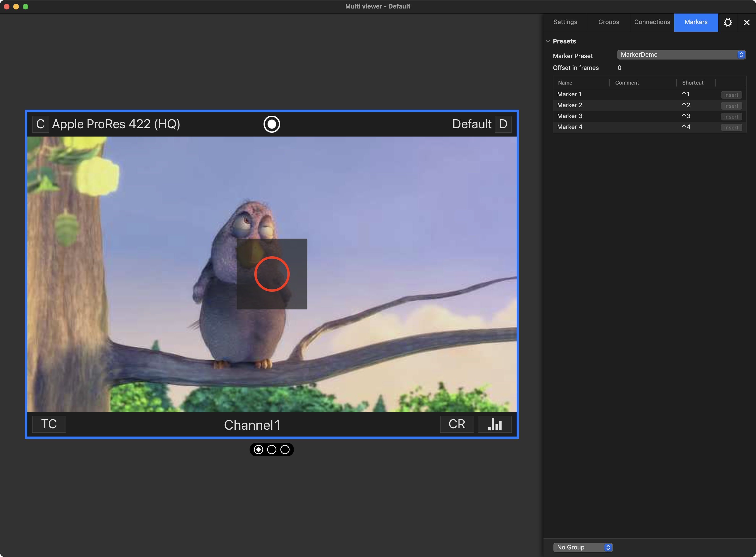The image size is (756, 557).
Task: Collapse the Presets section
Action: coord(548,41)
